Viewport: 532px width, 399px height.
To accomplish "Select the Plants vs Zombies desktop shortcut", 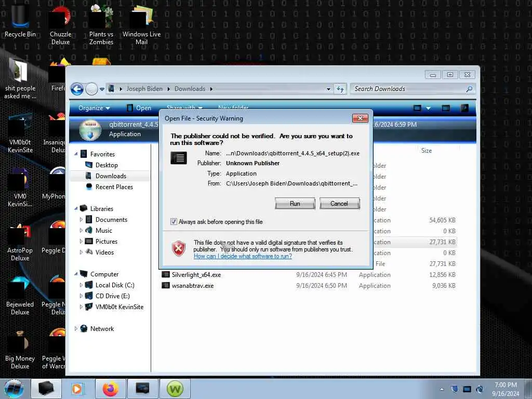I will [x=101, y=25].
